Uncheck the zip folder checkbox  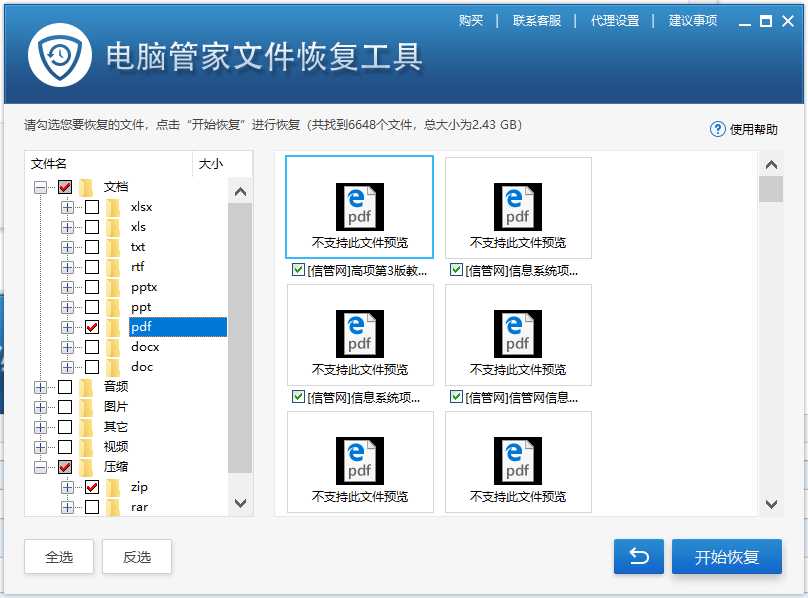tap(92, 487)
